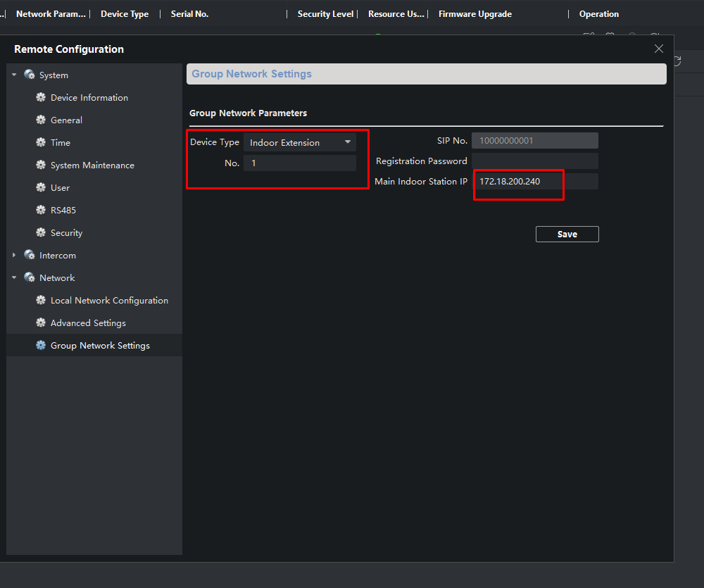Click the Device Type dropdown arrow
Image resolution: width=704 pixels, height=588 pixels.
point(348,142)
